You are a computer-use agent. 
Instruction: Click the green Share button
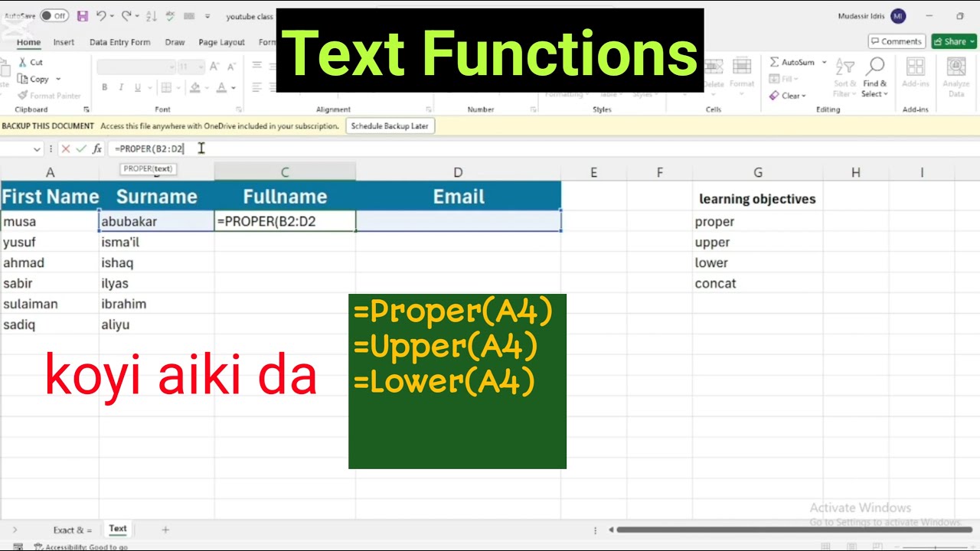coord(954,41)
